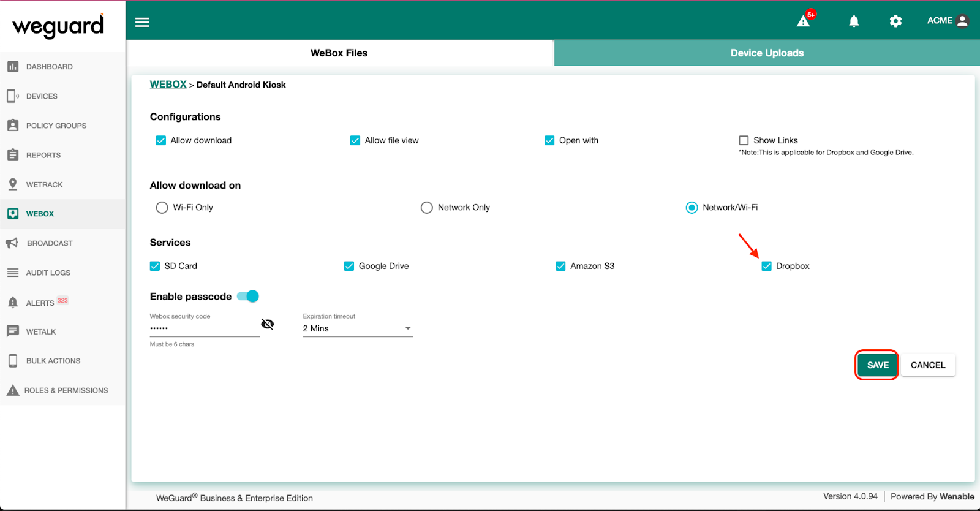Open the ACME user account avatar
The height and width of the screenshot is (511, 980).
(x=962, y=21)
